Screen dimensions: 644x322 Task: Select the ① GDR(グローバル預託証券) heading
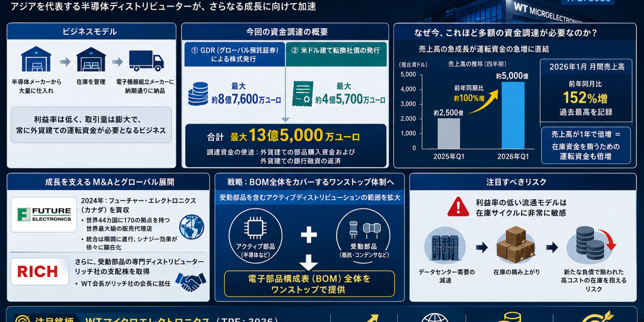pyautogui.click(x=234, y=54)
